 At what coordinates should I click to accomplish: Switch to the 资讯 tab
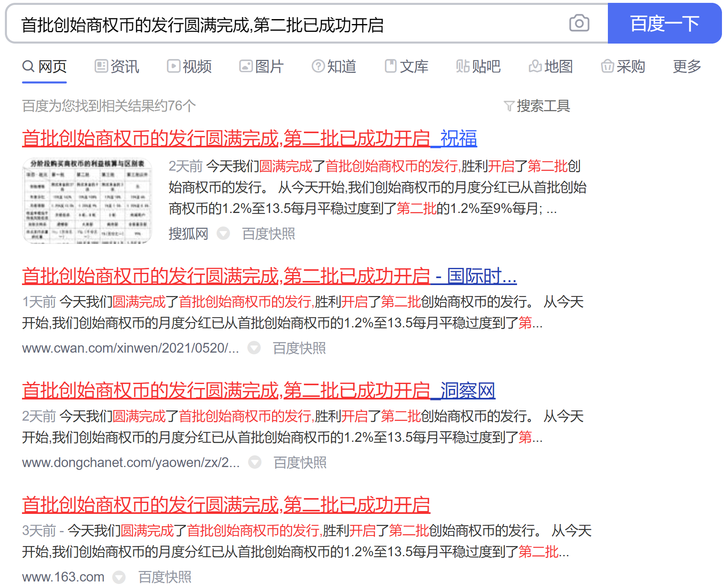pos(117,66)
